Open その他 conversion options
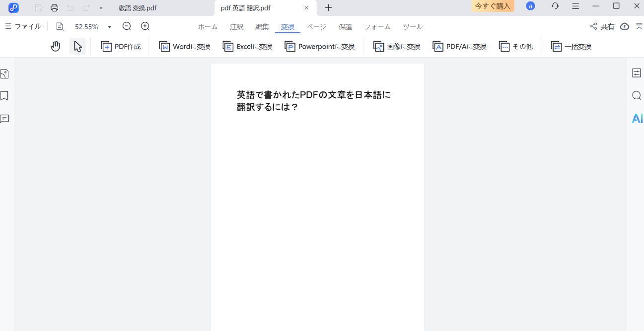The image size is (644, 331). click(x=516, y=46)
